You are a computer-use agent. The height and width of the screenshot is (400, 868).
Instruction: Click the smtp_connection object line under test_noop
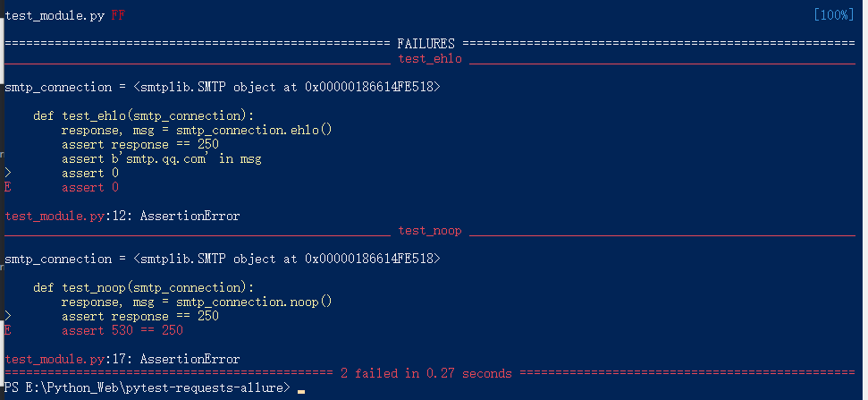point(222,259)
